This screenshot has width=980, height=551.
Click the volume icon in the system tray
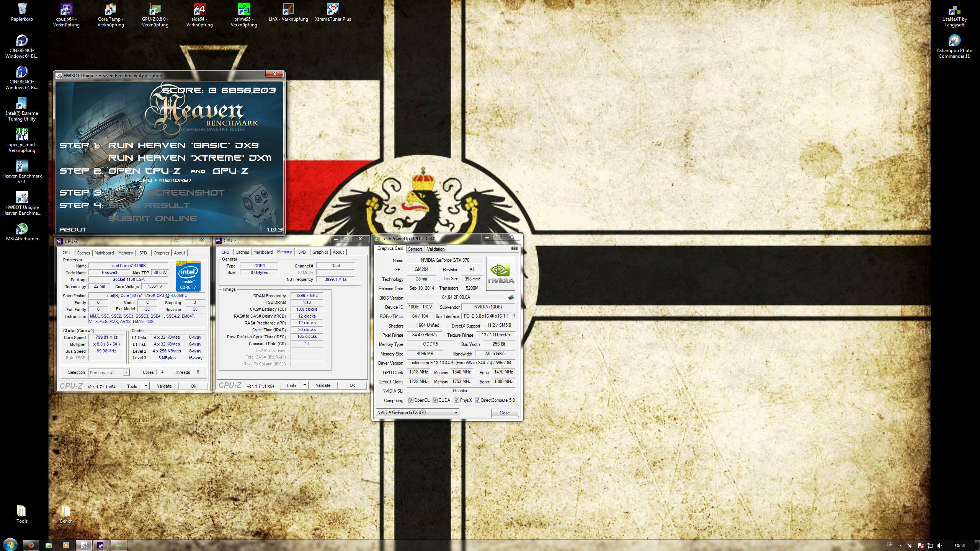pos(940,546)
